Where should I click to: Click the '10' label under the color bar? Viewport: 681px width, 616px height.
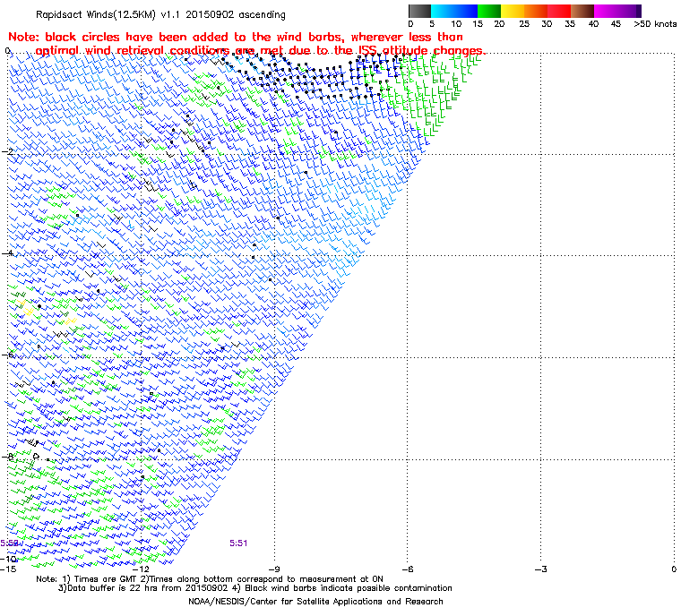coord(456,24)
